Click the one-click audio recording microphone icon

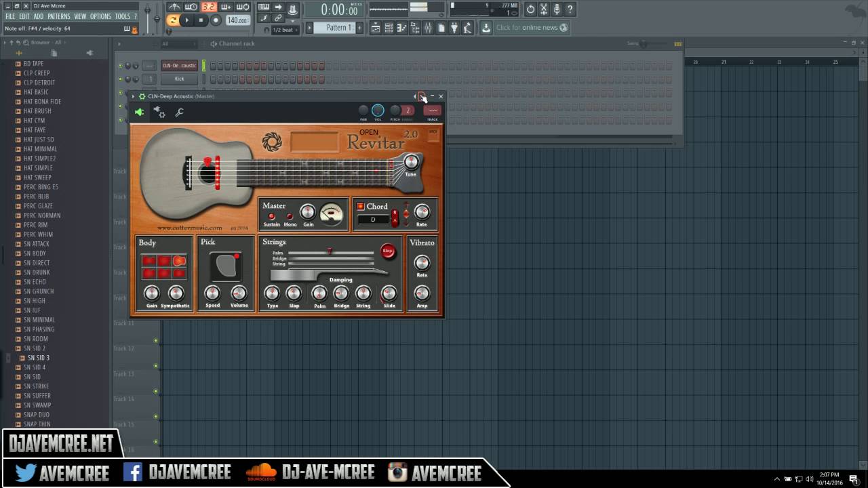557,9
